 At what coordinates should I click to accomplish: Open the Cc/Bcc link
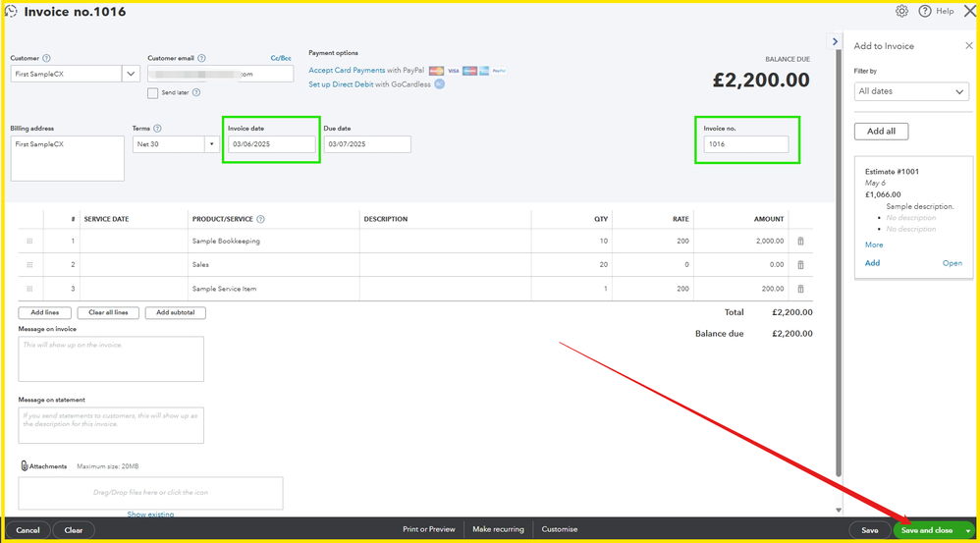(281, 58)
